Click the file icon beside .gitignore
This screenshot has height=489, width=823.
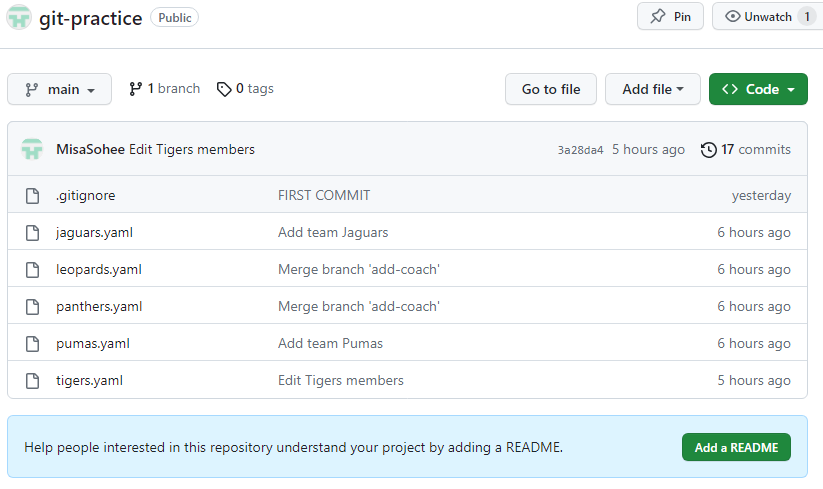click(x=33, y=196)
